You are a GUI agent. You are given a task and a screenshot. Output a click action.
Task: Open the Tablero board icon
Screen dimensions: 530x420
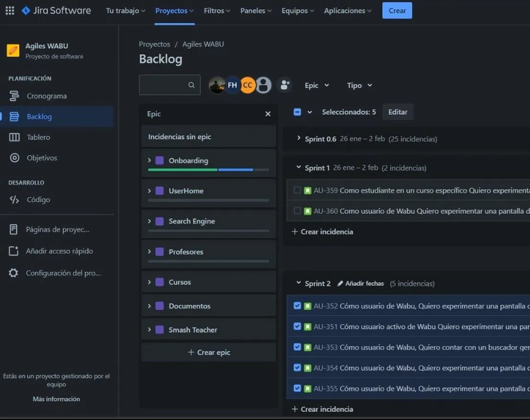click(x=14, y=137)
